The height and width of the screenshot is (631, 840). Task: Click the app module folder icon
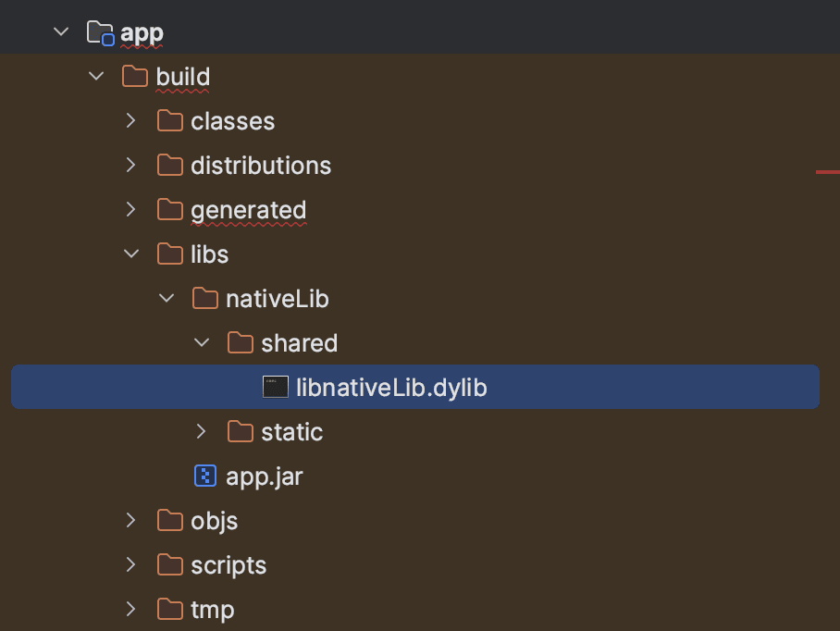click(x=100, y=32)
